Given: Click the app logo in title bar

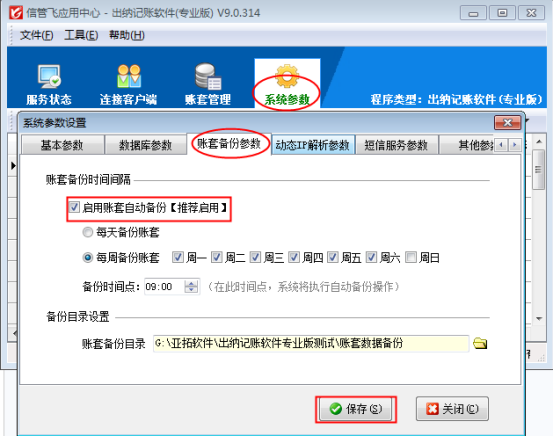Looking at the screenshot, I should pos(15,13).
